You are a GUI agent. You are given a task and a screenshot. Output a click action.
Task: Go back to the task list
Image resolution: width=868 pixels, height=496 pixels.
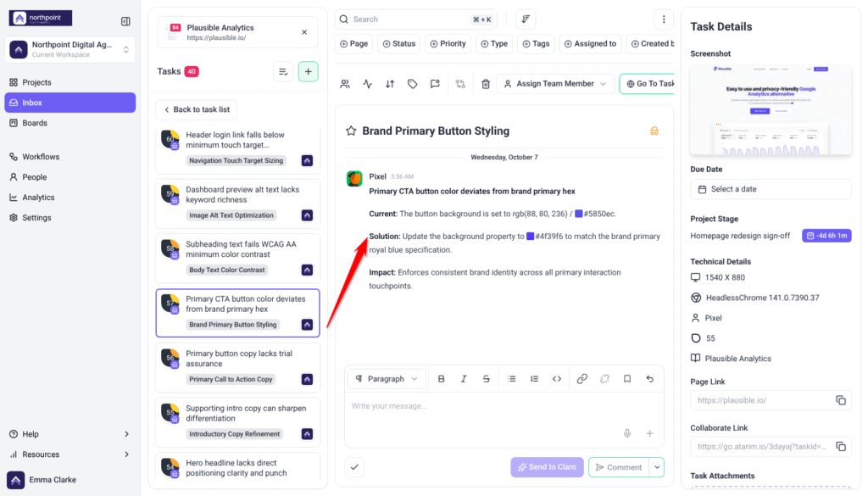(x=197, y=109)
